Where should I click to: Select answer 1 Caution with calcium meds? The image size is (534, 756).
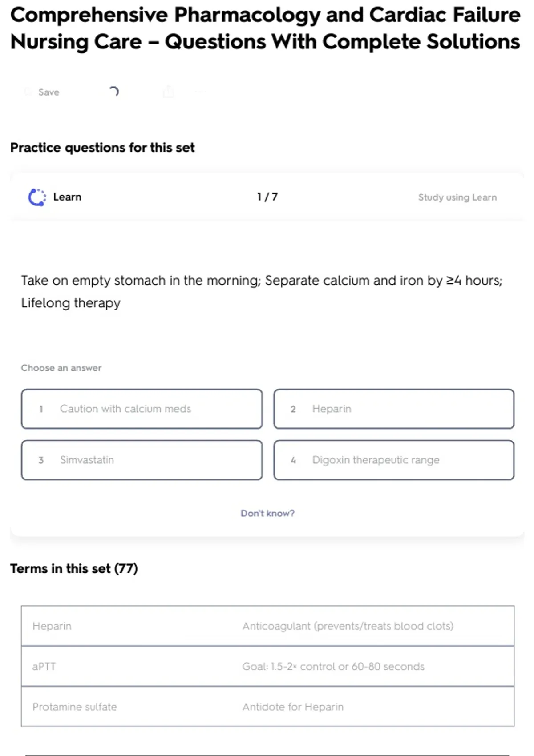tap(142, 409)
